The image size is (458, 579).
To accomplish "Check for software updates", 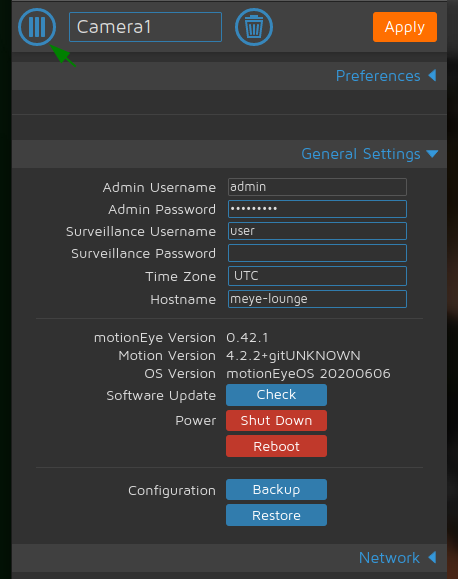I will (x=276, y=395).
